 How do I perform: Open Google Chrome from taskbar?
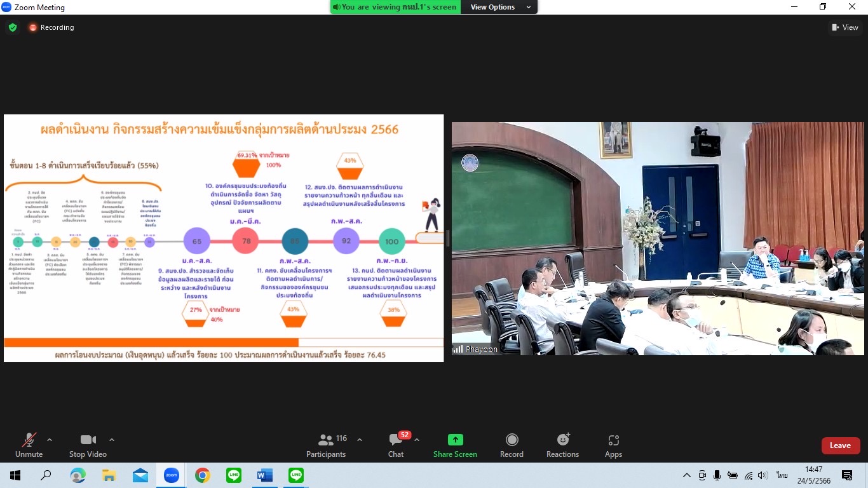pyautogui.click(x=202, y=475)
